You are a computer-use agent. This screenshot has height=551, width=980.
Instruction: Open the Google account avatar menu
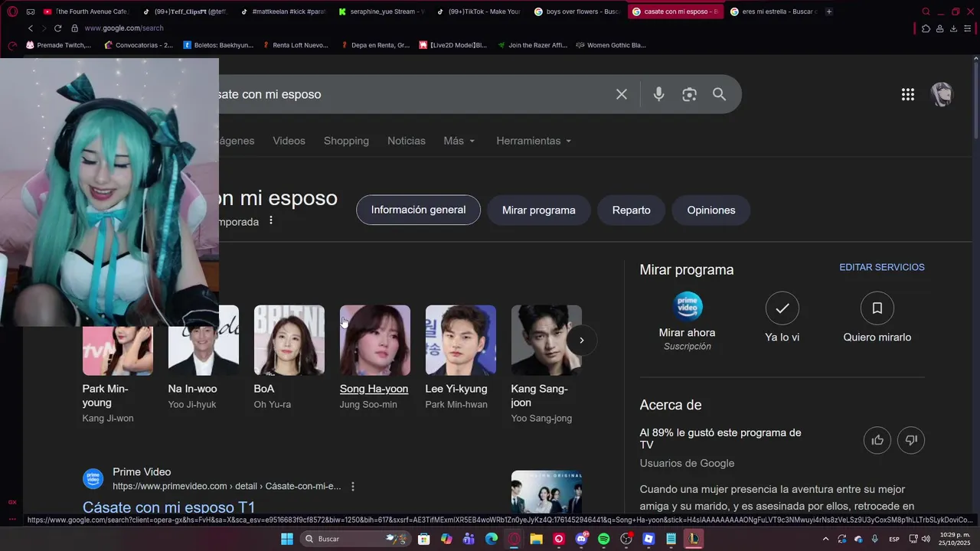point(942,94)
